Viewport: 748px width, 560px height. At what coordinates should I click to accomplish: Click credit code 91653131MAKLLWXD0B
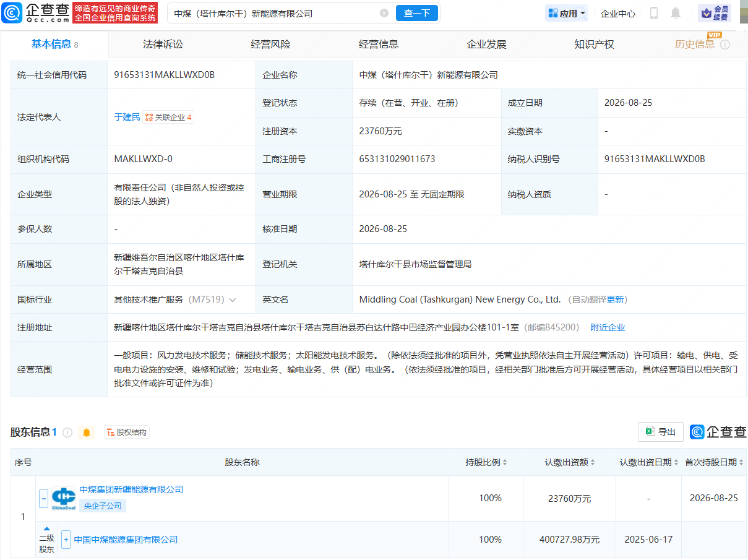pyautogui.click(x=165, y=75)
